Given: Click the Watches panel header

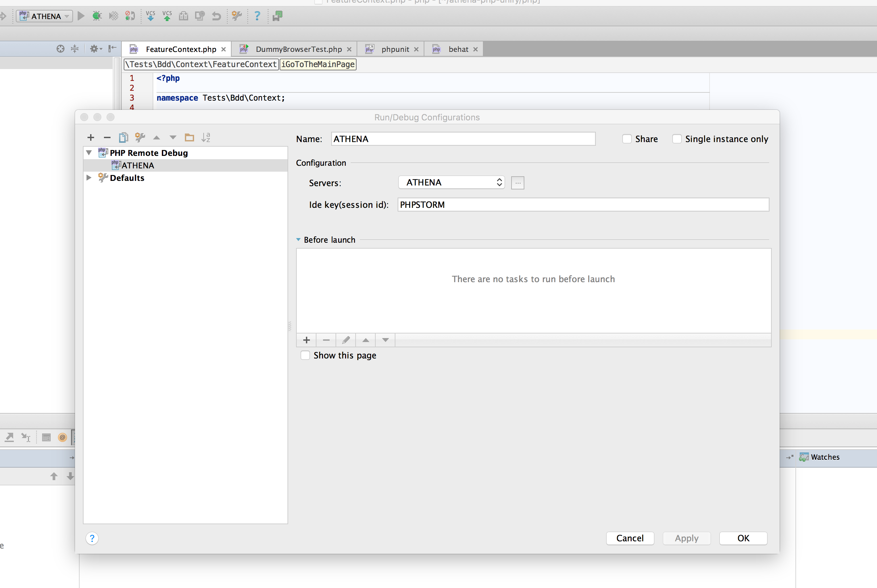Looking at the screenshot, I should 825,457.
